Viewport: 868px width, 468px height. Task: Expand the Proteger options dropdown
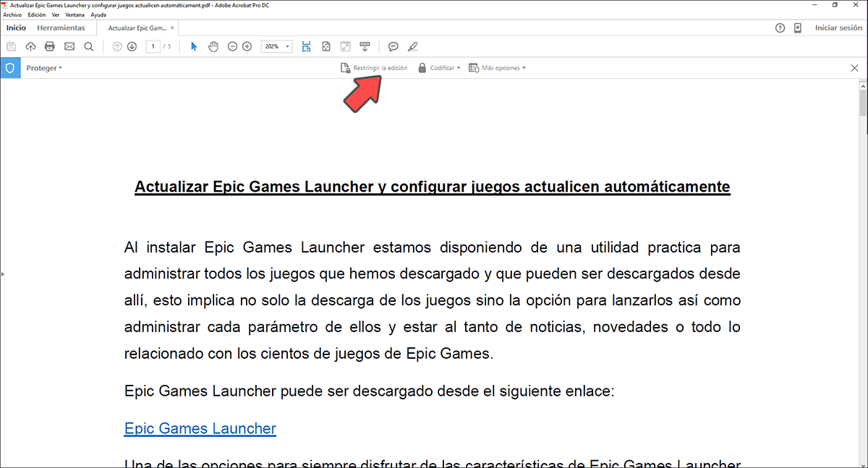tap(44, 67)
